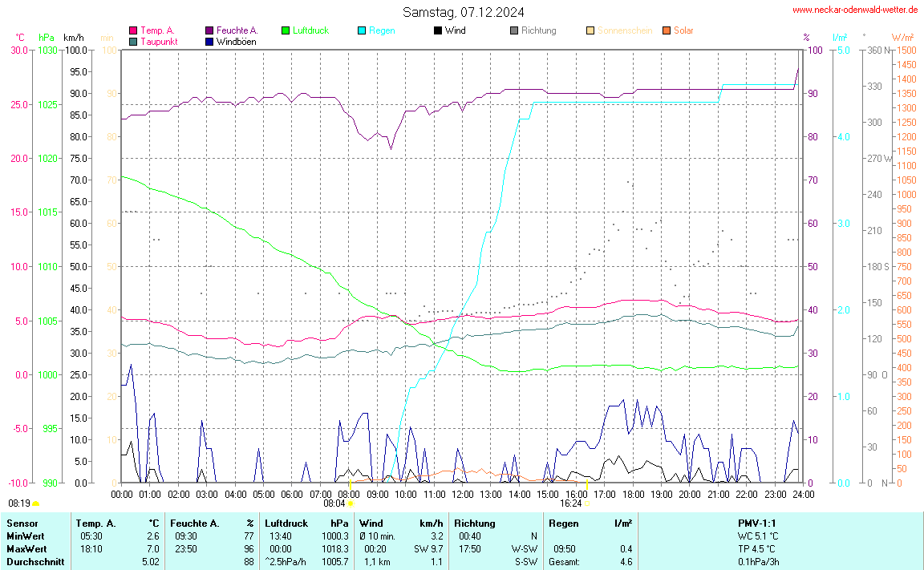This screenshot has height=570, width=924.
Task: Click the purple Feuchte A. legend square
Action: click(x=209, y=30)
